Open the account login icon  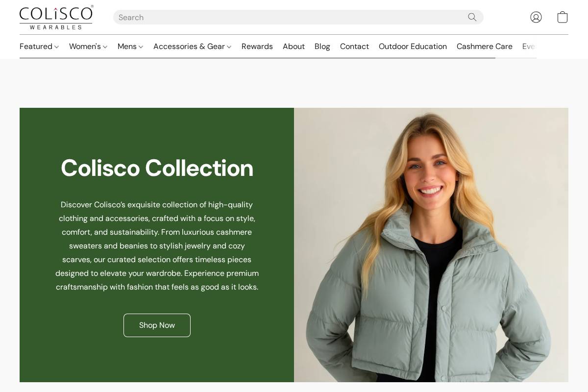pyautogui.click(x=536, y=17)
